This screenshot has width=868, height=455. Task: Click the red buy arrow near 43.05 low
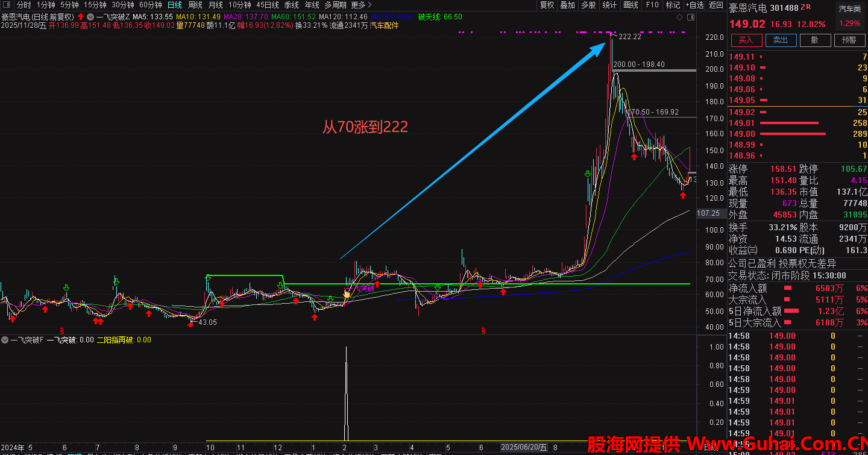pyautogui.click(x=190, y=325)
